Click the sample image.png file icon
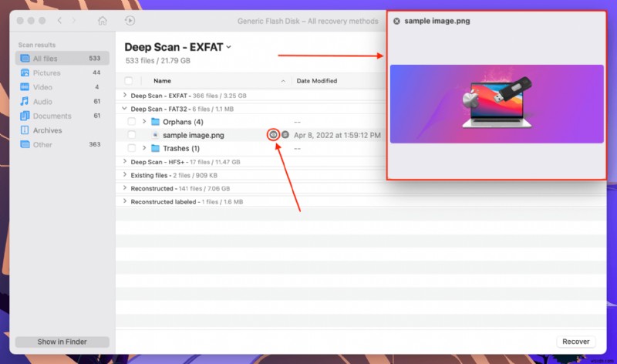Screen dimensions: 617x364 [156, 135]
